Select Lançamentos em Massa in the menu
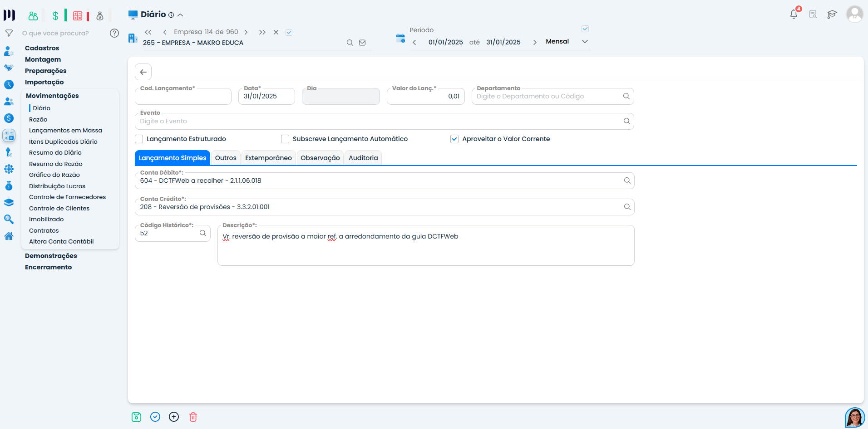 65,130
